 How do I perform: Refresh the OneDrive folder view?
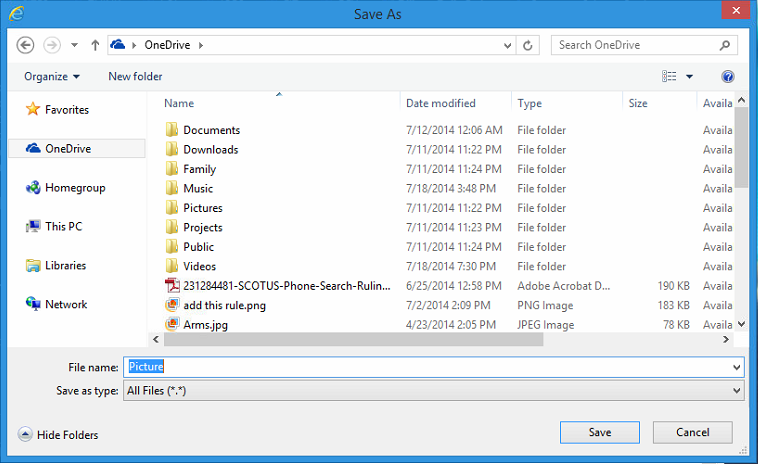coord(527,45)
